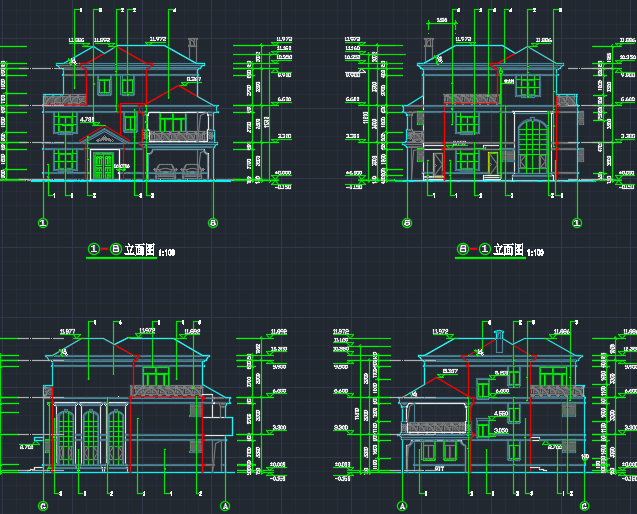The height and width of the screenshot is (514, 637).
Task: Select the green double front door
Action: (x=102, y=166)
